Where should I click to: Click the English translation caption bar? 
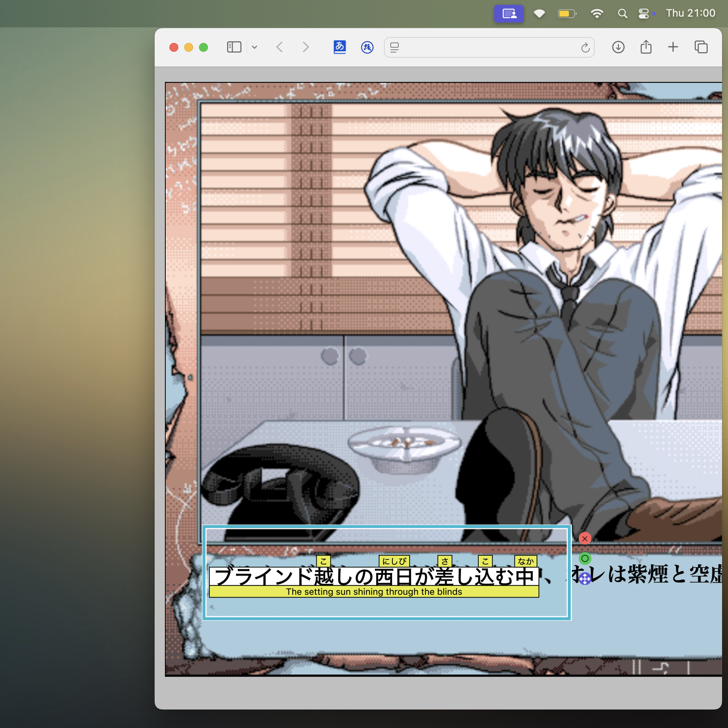click(x=374, y=591)
